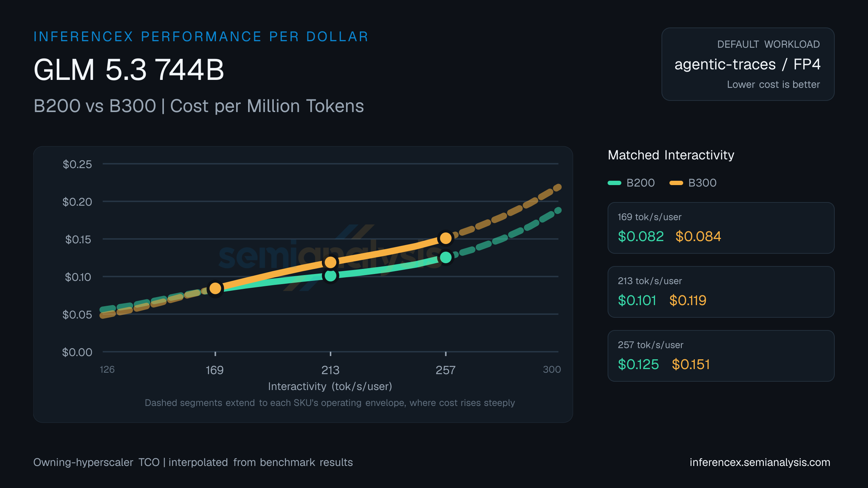Click the B300 data point at 169 tok/s
The height and width of the screenshot is (488, 868).
[x=215, y=288]
